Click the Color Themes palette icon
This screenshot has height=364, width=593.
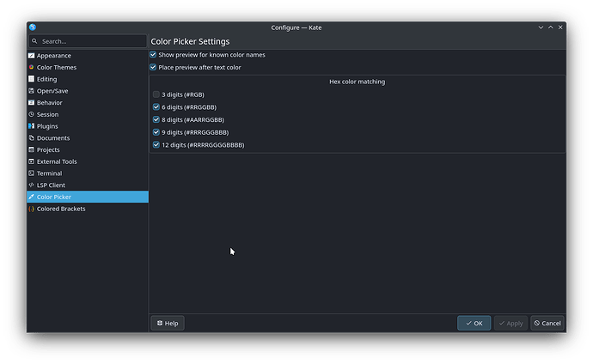pyautogui.click(x=32, y=67)
